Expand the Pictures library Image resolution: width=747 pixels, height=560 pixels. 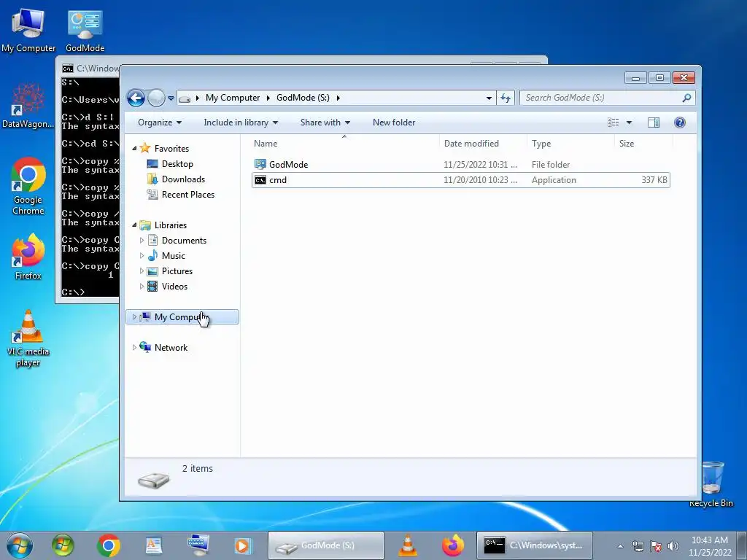[142, 271]
